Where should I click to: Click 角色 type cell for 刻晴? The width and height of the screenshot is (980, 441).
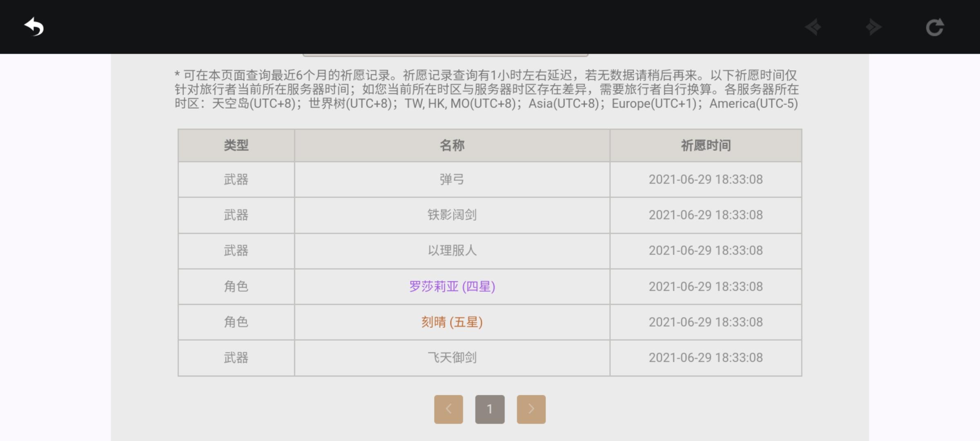coord(236,322)
